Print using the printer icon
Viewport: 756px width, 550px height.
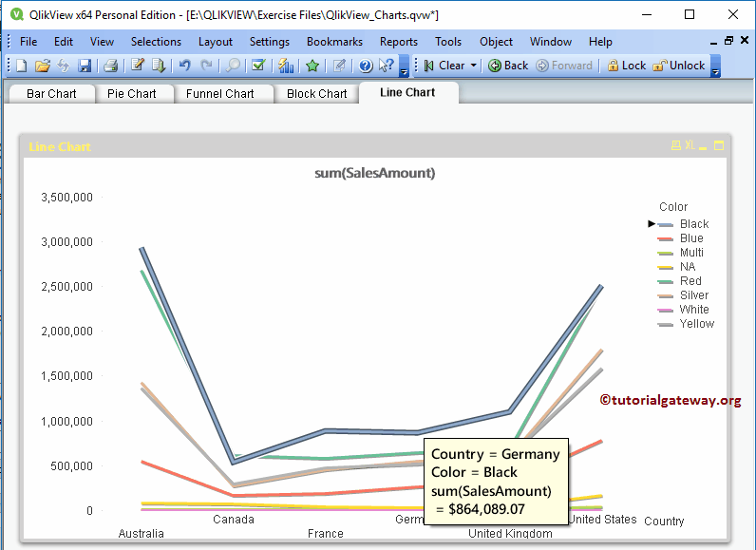tap(111, 66)
